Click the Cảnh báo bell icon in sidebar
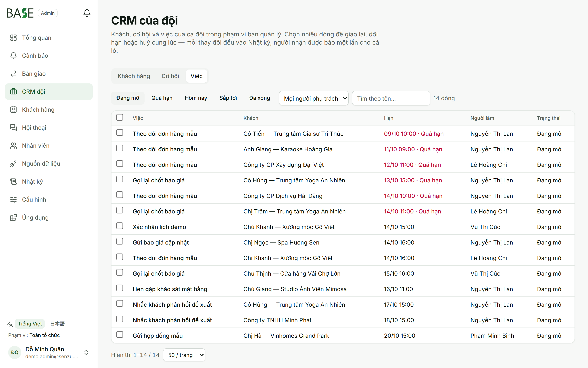 tap(13, 56)
